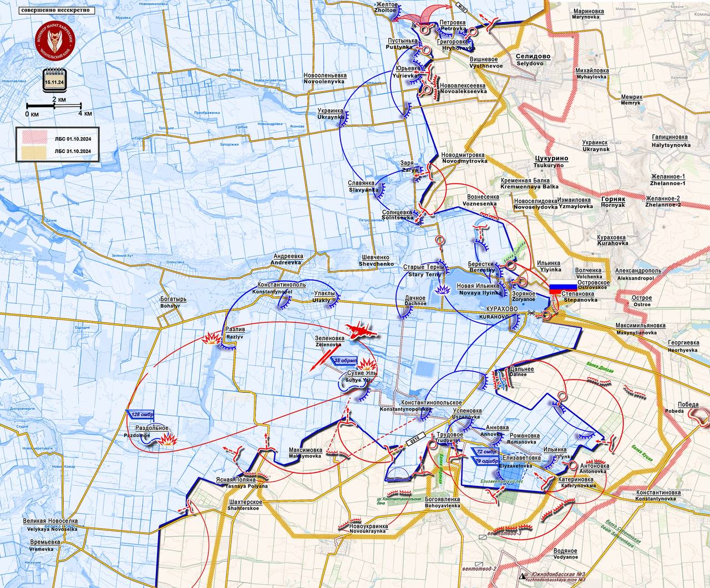This screenshot has width=710, height=588.
Task: Click the pink ЛБС 01.10.2024 legend swatch
Action: [x=33, y=136]
